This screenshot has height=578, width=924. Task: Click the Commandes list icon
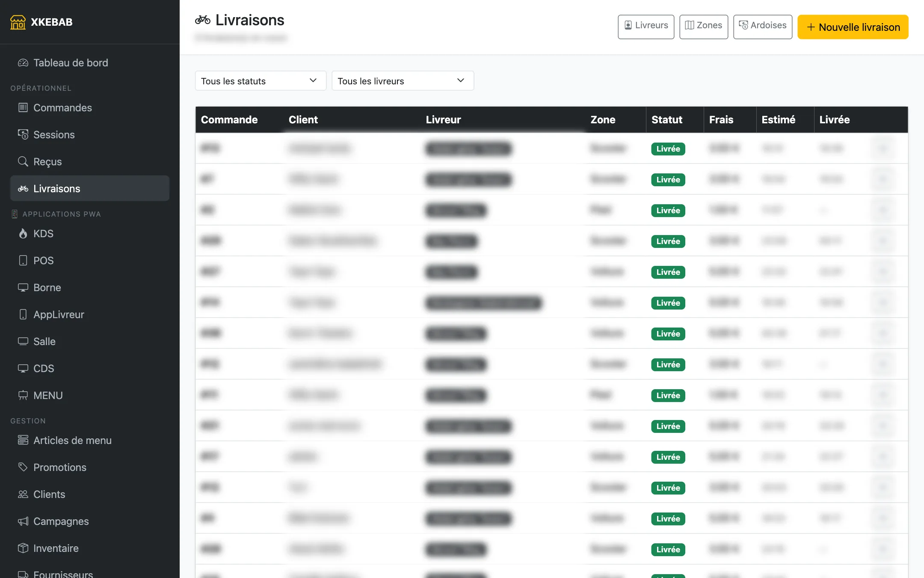(x=23, y=107)
